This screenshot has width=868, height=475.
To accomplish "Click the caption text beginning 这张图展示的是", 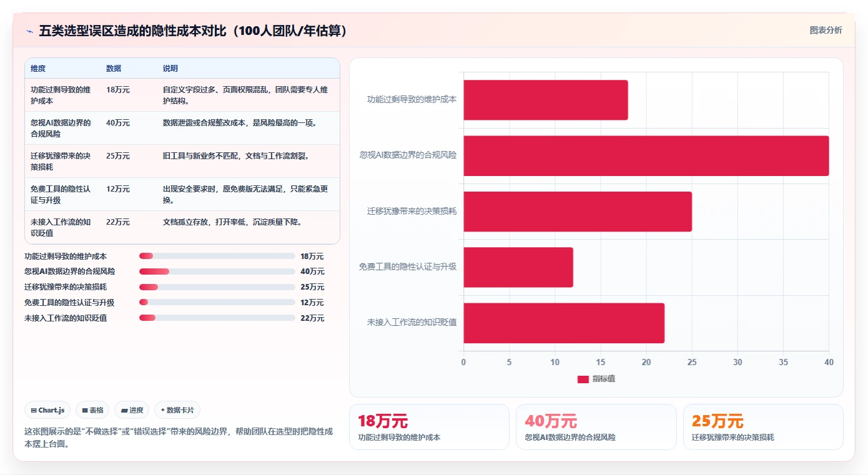I will [179, 438].
